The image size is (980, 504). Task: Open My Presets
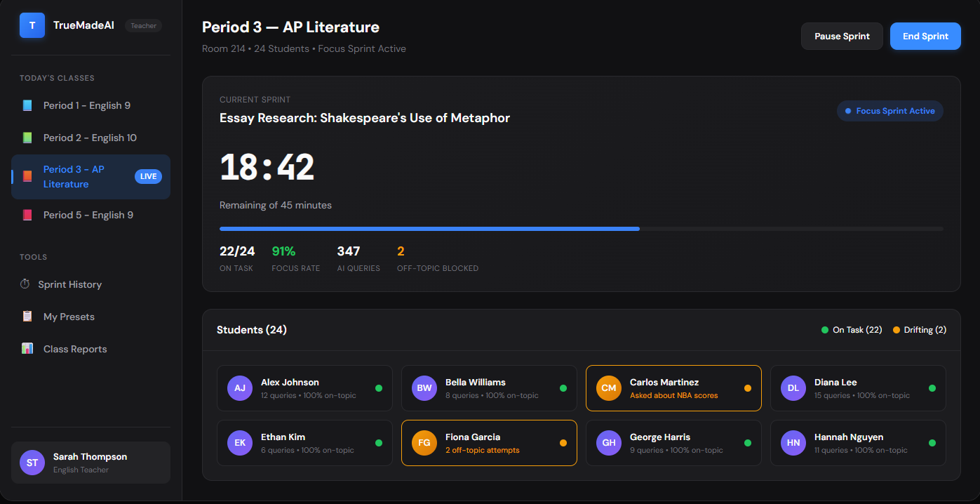coord(90,317)
